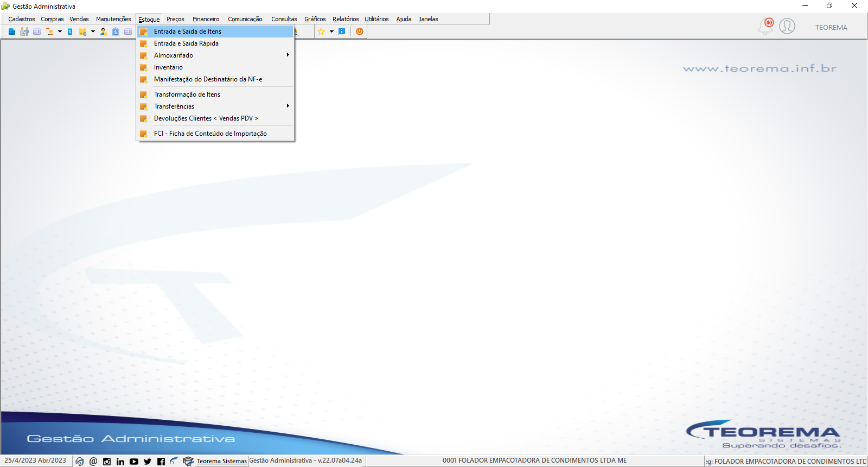Select Entrada e Saida de Itens

(215, 31)
